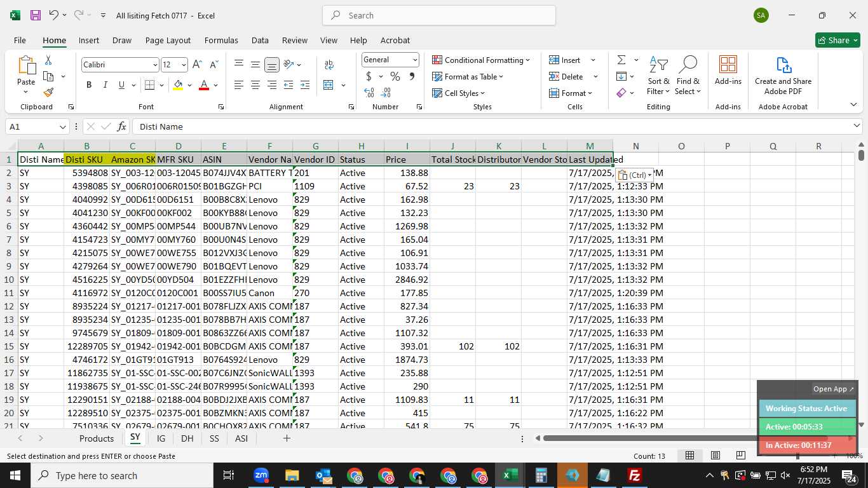The width and height of the screenshot is (868, 488).
Task: Switch to the Data ribbon tab
Action: click(260, 40)
